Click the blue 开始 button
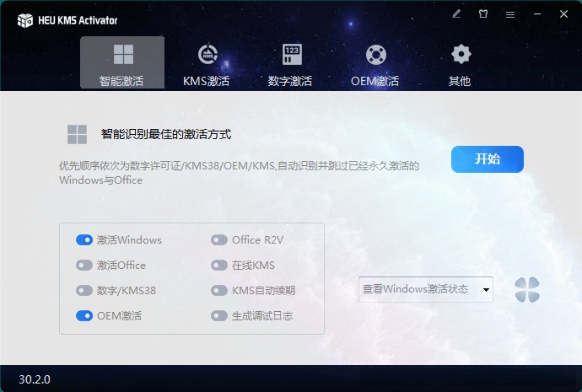 pos(488,159)
